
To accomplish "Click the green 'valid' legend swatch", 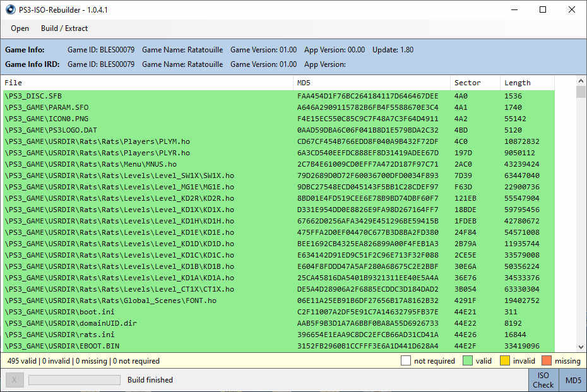I will pos(468,361).
